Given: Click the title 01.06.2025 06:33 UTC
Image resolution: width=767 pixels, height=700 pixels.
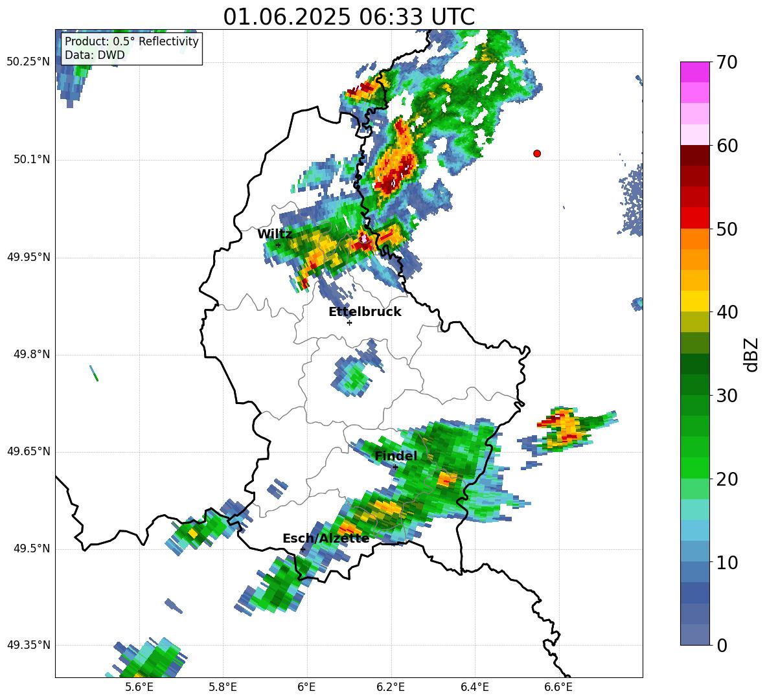Looking at the screenshot, I should (349, 17).
